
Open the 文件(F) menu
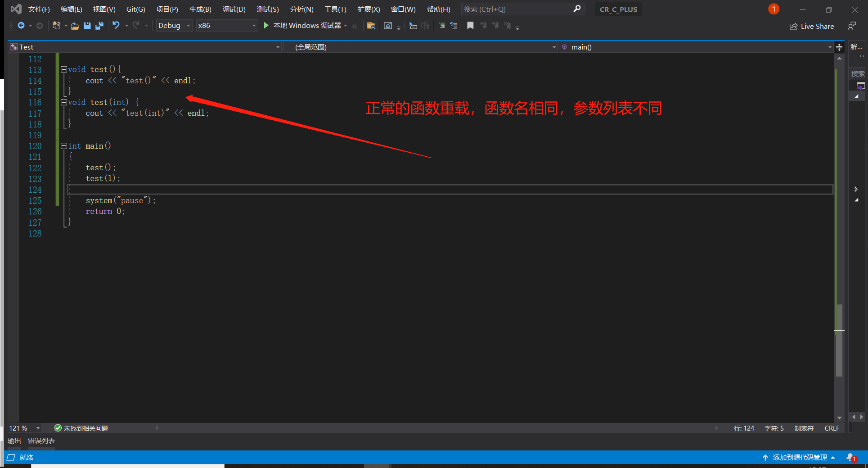tap(39, 9)
